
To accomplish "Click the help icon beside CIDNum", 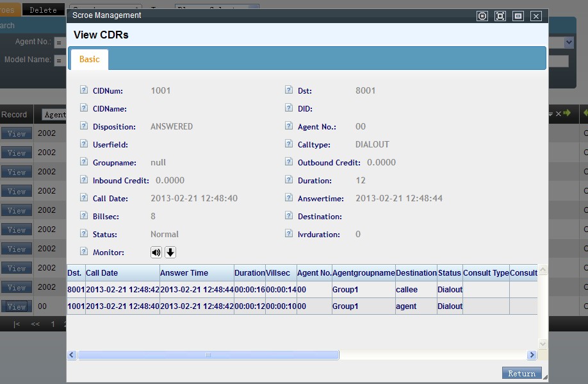I will [83, 90].
